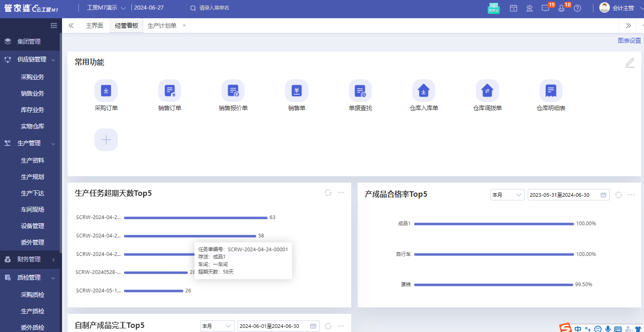Click the 仓库明细表 shortcut icon
The image size is (644, 332).
[x=551, y=91]
